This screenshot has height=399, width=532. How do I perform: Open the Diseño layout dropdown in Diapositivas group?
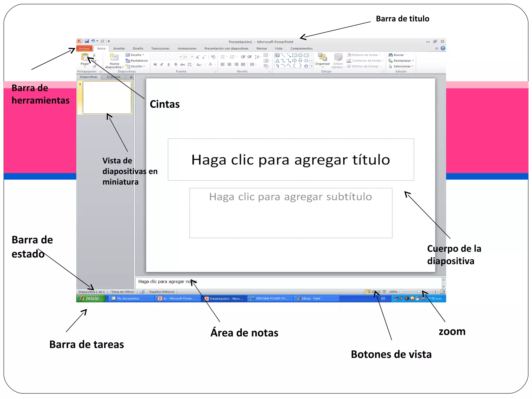coord(135,55)
